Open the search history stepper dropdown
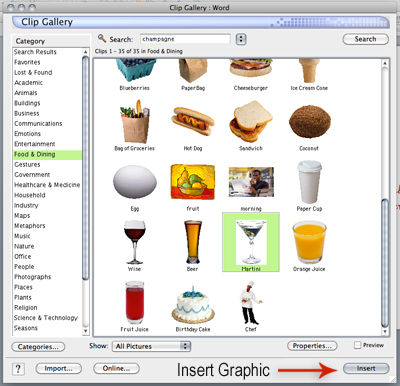This screenshot has height=386, width=400. (241, 39)
